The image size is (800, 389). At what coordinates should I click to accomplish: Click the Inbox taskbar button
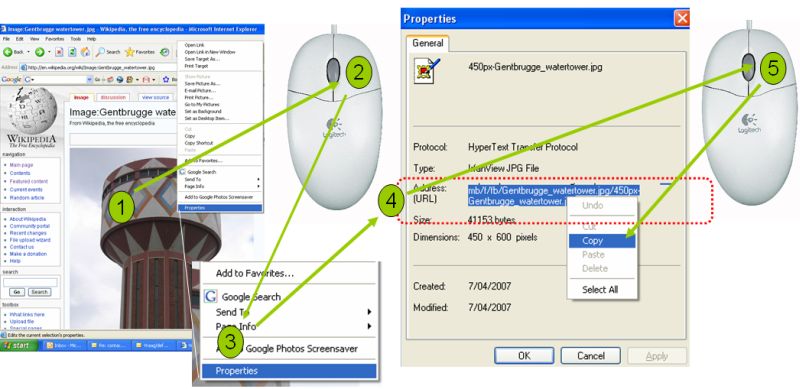pyautogui.click(x=64, y=346)
